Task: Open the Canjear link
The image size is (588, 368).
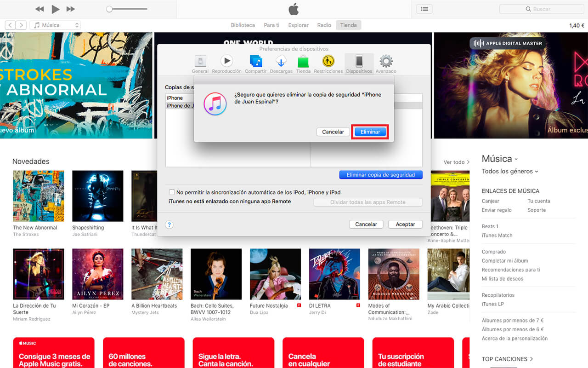Action: tap(491, 201)
